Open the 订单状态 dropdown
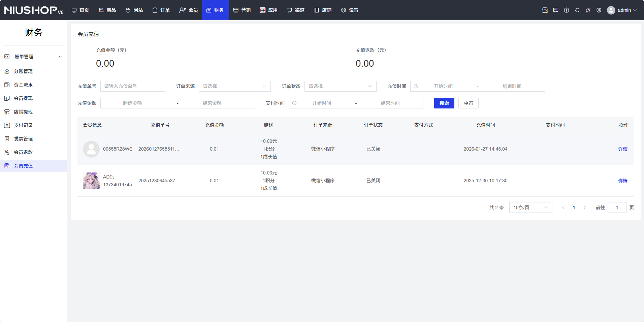Viewport: 644px width, 322px height. point(340,86)
